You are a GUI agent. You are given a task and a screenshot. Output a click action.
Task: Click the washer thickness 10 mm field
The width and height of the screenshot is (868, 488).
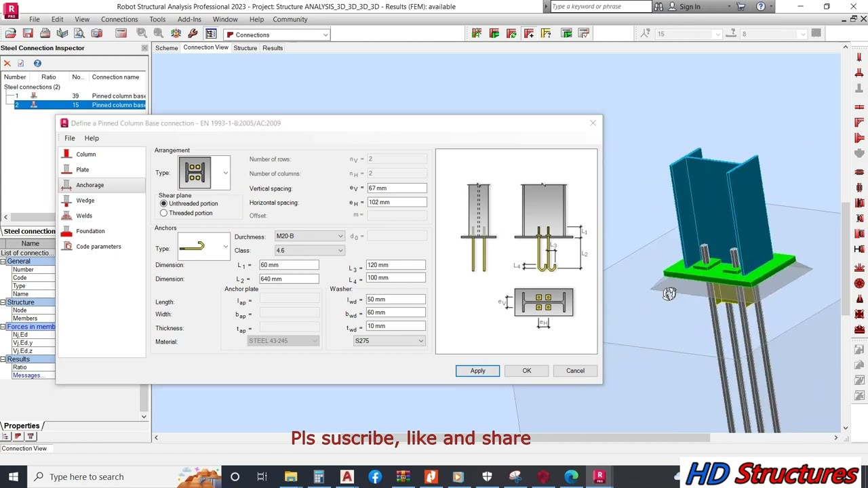point(396,326)
